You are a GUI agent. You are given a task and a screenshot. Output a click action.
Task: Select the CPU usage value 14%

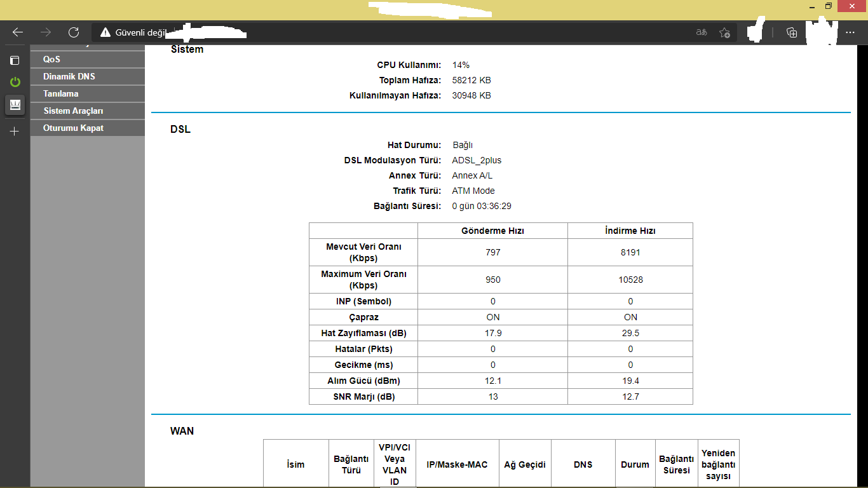(461, 65)
